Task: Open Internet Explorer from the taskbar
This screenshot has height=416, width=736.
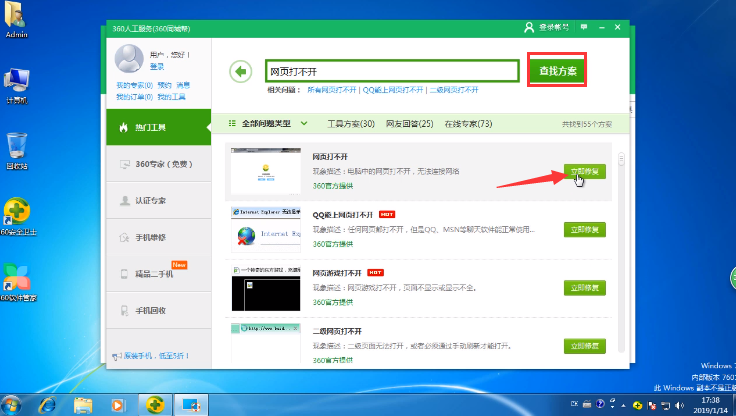Action: pyautogui.click(x=47, y=405)
